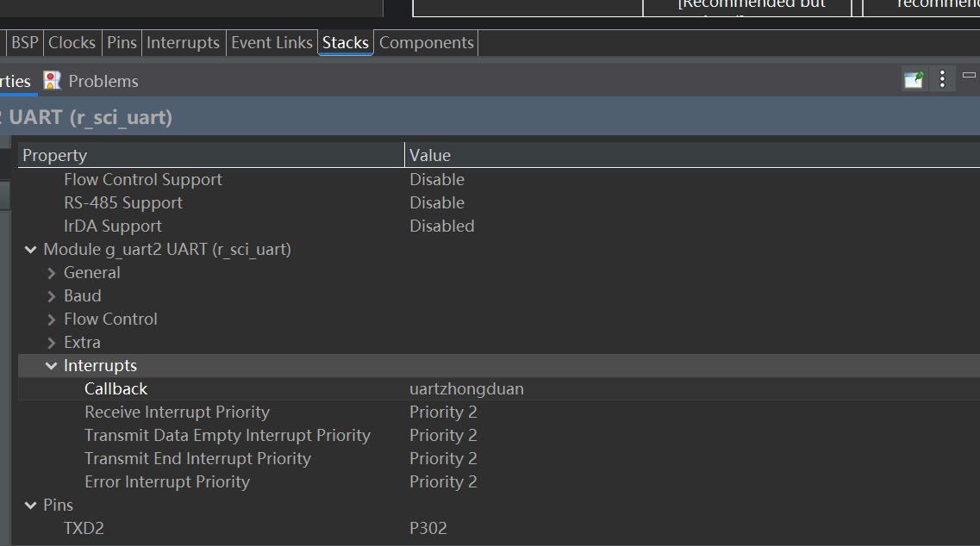
Task: Change Error Interrupt Priority value
Action: coord(443,481)
